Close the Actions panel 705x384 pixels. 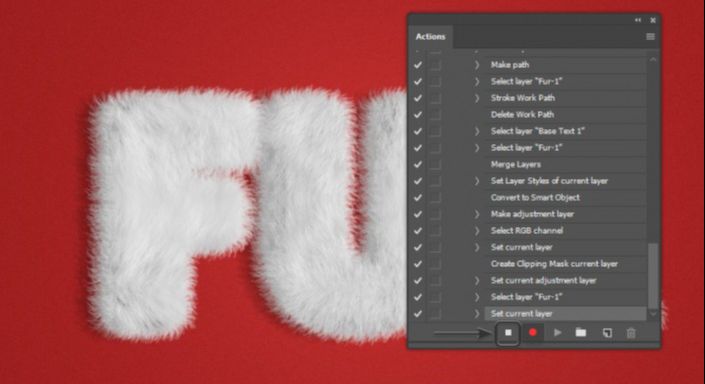pyautogui.click(x=653, y=20)
